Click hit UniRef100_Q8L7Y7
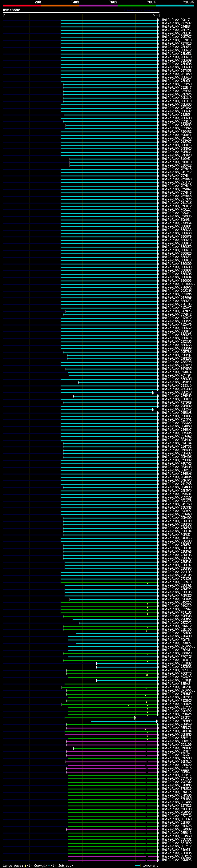Viewport: 197px width, 868px height. [x=176, y=30]
